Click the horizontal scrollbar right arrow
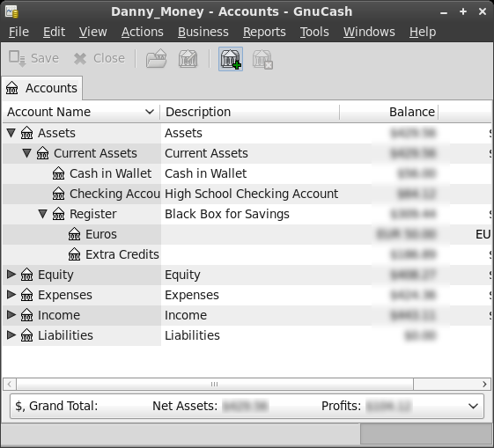The height and width of the screenshot is (448, 494). coord(484,384)
